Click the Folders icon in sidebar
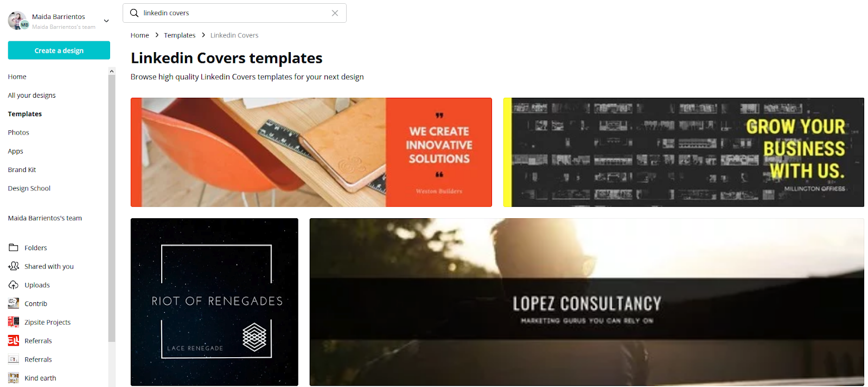The height and width of the screenshot is (387, 868). pyautogui.click(x=14, y=248)
